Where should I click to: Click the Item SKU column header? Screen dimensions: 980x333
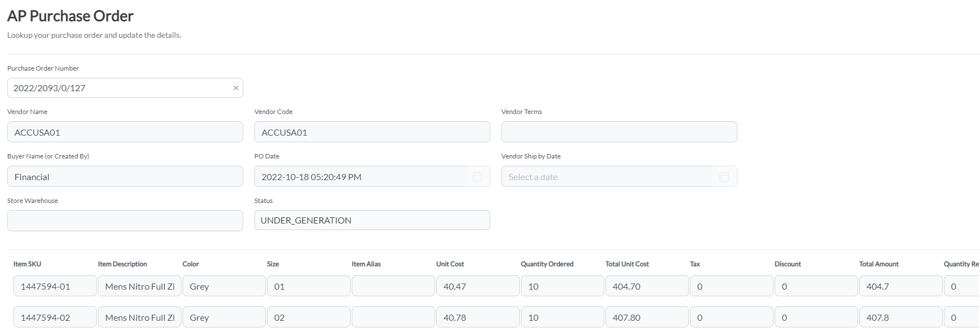[27, 264]
